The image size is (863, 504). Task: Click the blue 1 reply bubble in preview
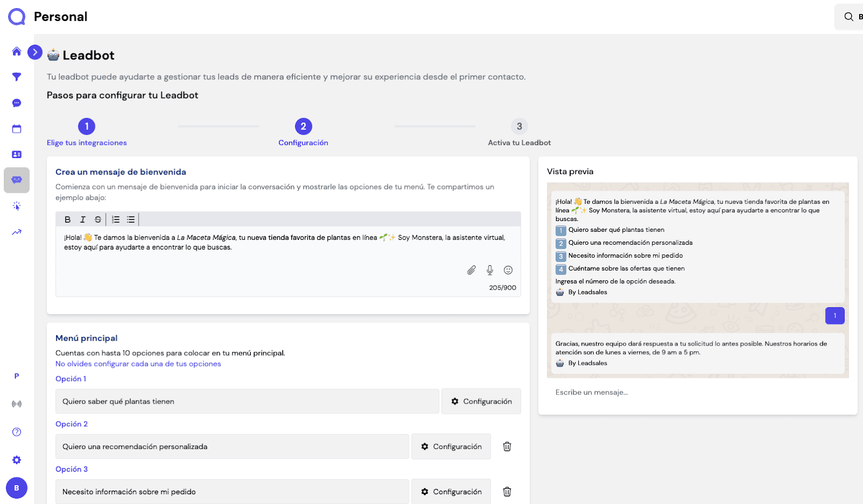[x=835, y=316]
